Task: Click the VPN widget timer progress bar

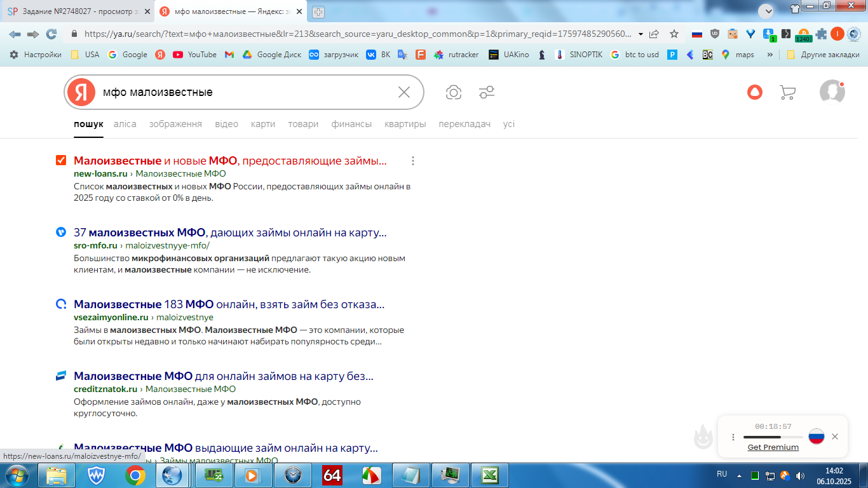Action: click(773, 437)
